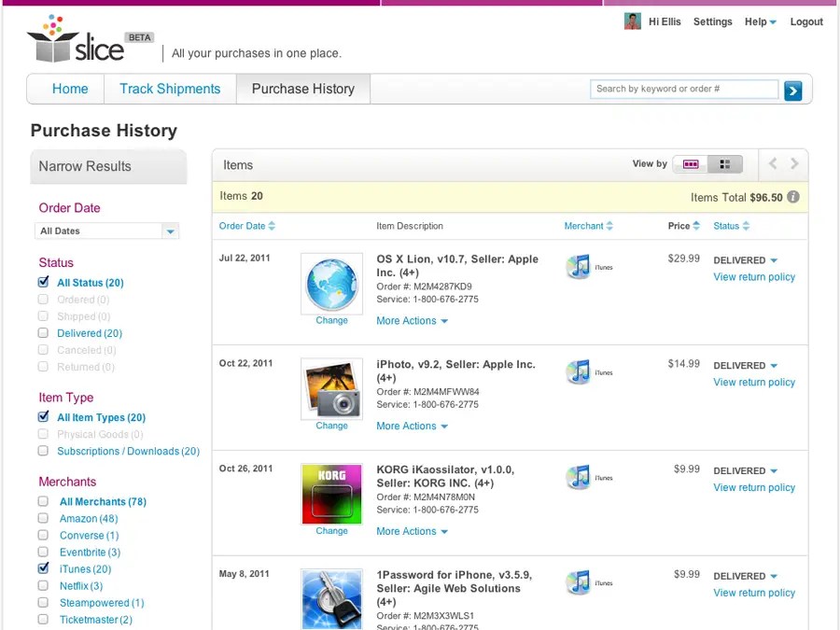
Task: Check the Converse (1) merchant filter
Action: pyautogui.click(x=43, y=535)
